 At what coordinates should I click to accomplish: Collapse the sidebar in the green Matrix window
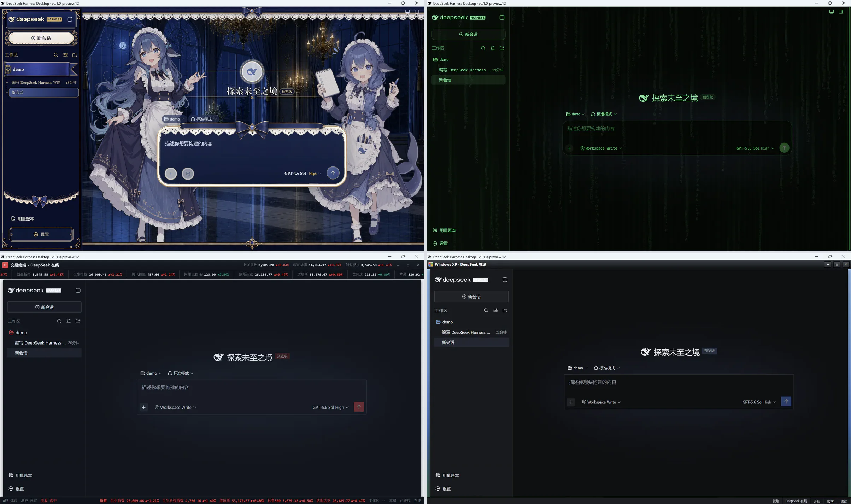(x=502, y=17)
